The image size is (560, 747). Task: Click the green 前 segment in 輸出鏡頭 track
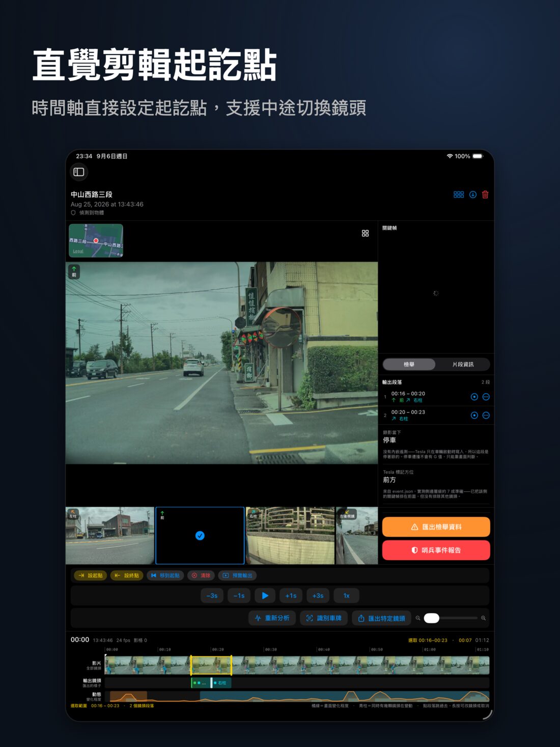point(200,683)
